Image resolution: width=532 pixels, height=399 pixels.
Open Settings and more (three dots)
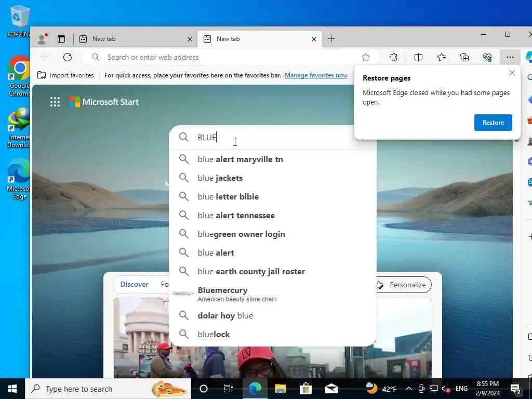point(510,57)
